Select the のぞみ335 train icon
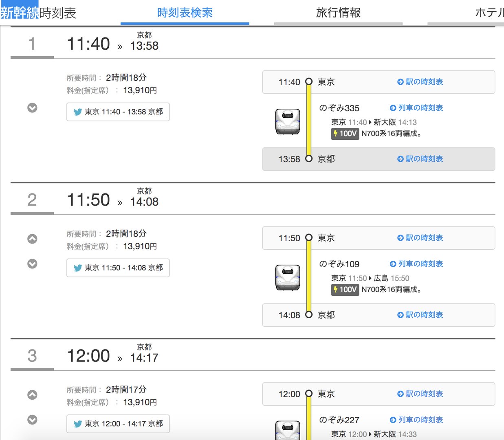The height and width of the screenshot is (440, 504). [287, 121]
